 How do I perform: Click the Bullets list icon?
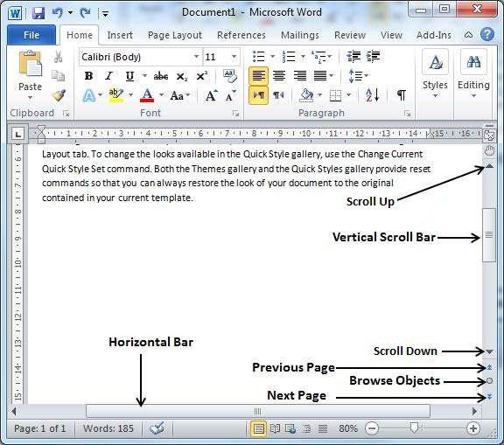(259, 57)
